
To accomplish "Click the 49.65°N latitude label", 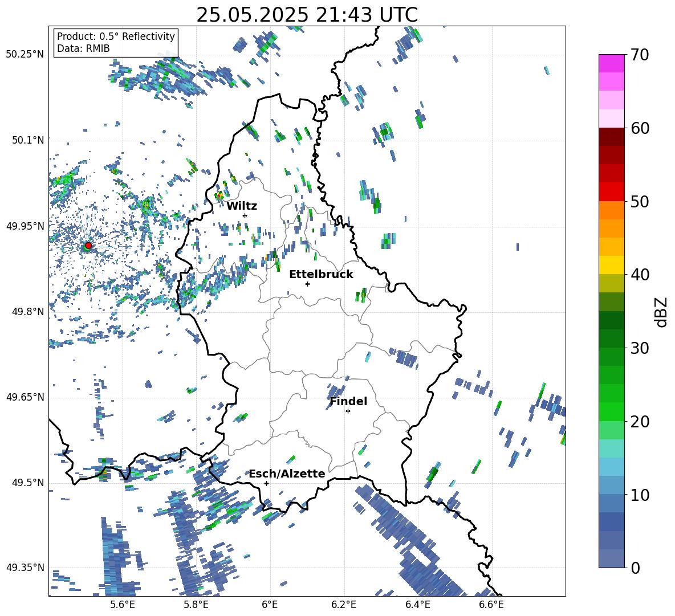I will [25, 397].
